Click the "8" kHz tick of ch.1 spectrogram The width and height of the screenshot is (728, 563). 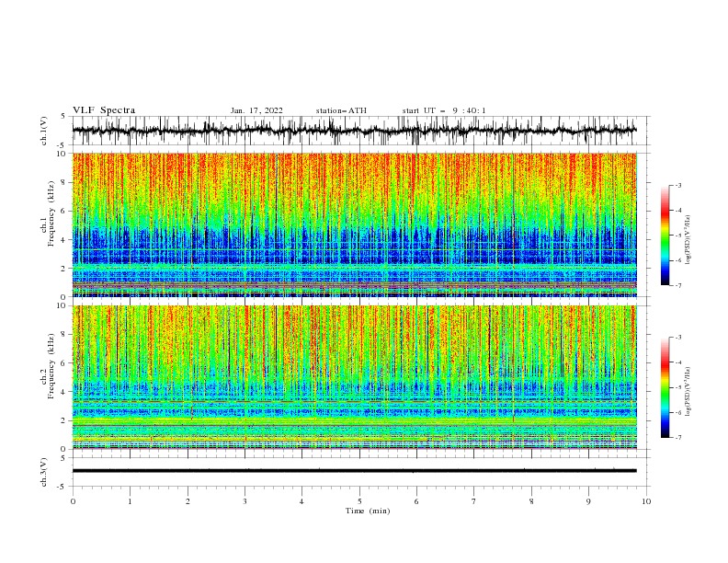(x=65, y=182)
